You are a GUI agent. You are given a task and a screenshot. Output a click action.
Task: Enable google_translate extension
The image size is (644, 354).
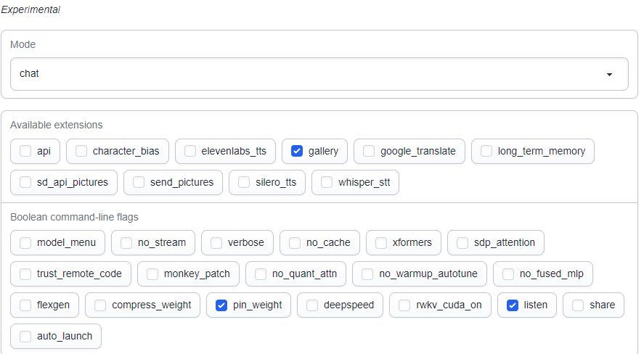pyautogui.click(x=369, y=151)
